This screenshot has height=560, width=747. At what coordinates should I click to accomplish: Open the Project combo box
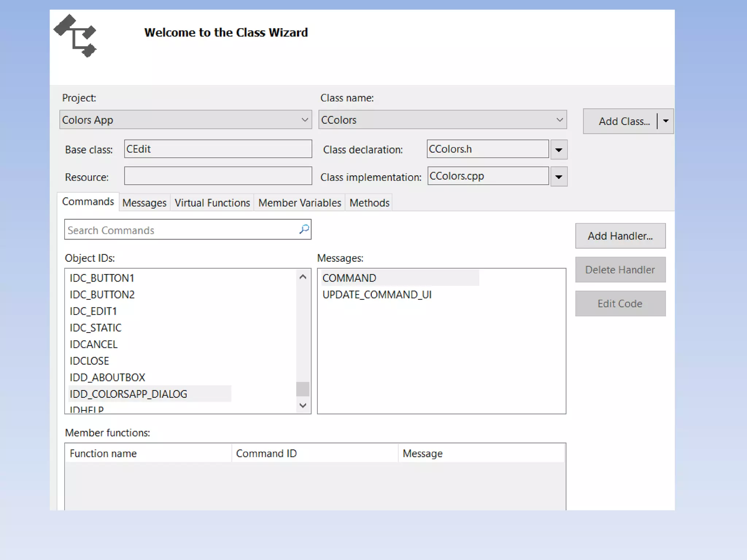tap(185, 120)
